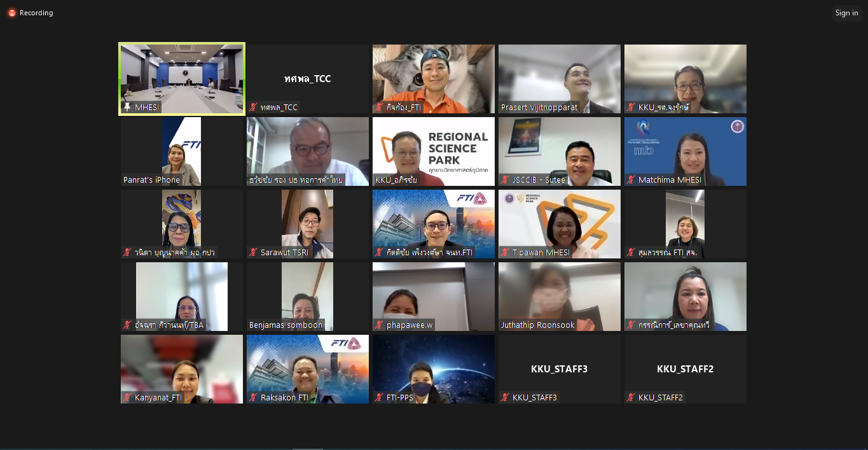Click muted mic icon beside phapawee.w
The height and width of the screenshot is (450, 868).
(x=379, y=325)
